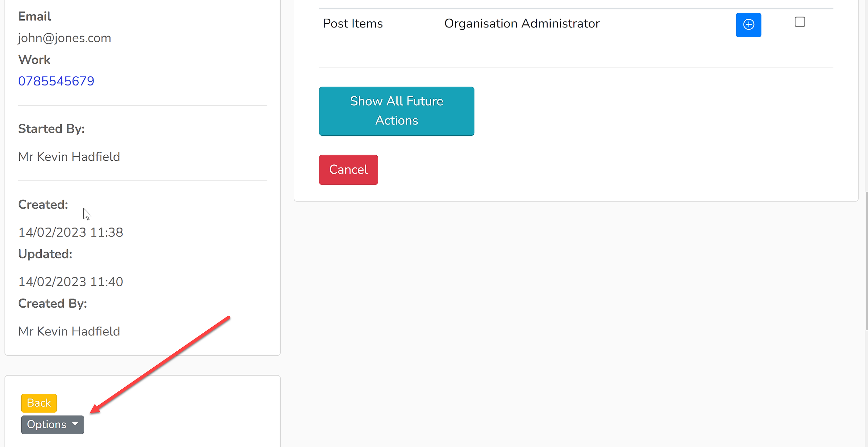Screen dimensions: 868x447
Task: Open the work phone link 0785545679
Action: click(56, 81)
